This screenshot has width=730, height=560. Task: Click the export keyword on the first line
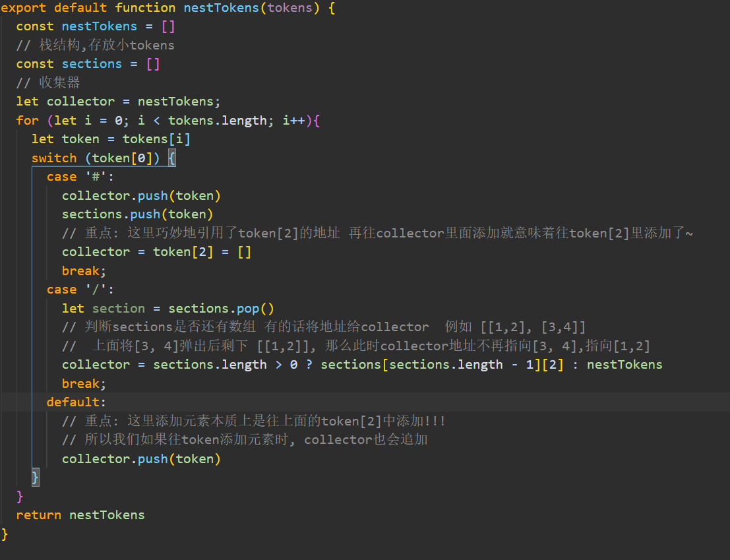(24, 8)
